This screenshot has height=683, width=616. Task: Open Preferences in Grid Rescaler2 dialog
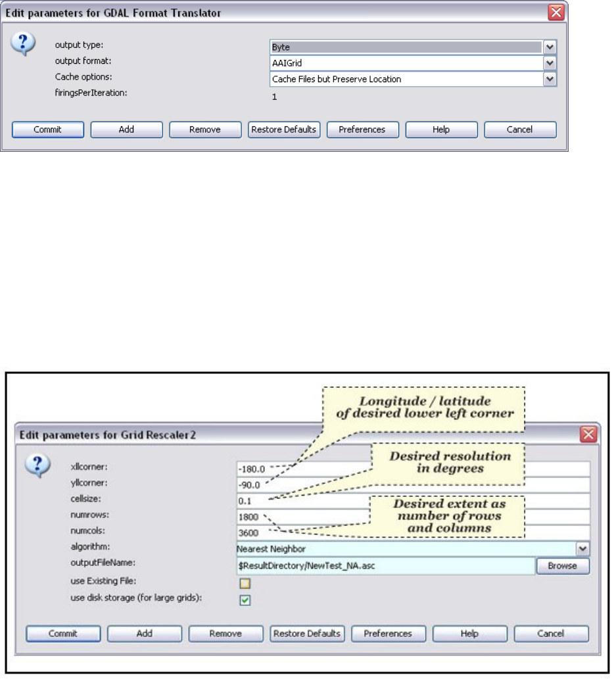pyautogui.click(x=388, y=633)
